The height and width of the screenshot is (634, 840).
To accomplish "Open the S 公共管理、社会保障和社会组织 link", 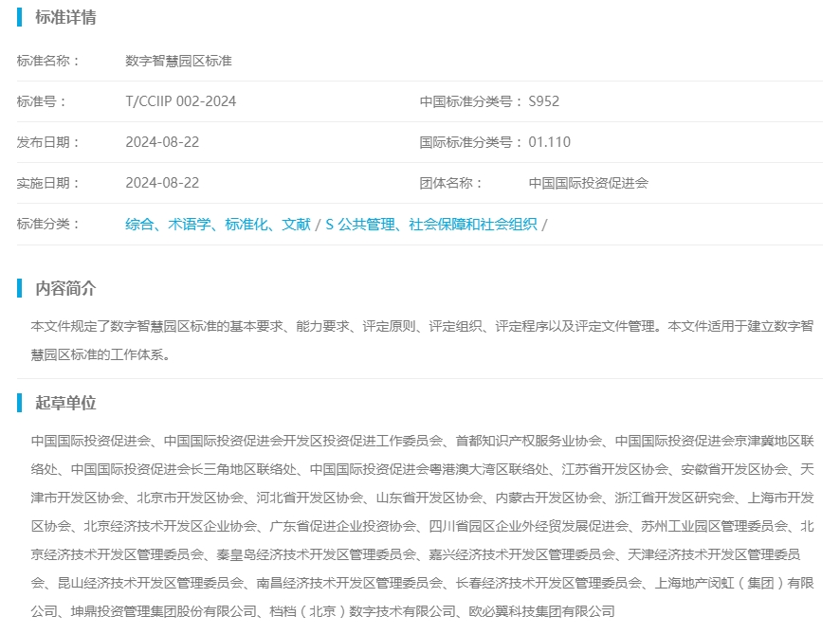I will [x=430, y=225].
